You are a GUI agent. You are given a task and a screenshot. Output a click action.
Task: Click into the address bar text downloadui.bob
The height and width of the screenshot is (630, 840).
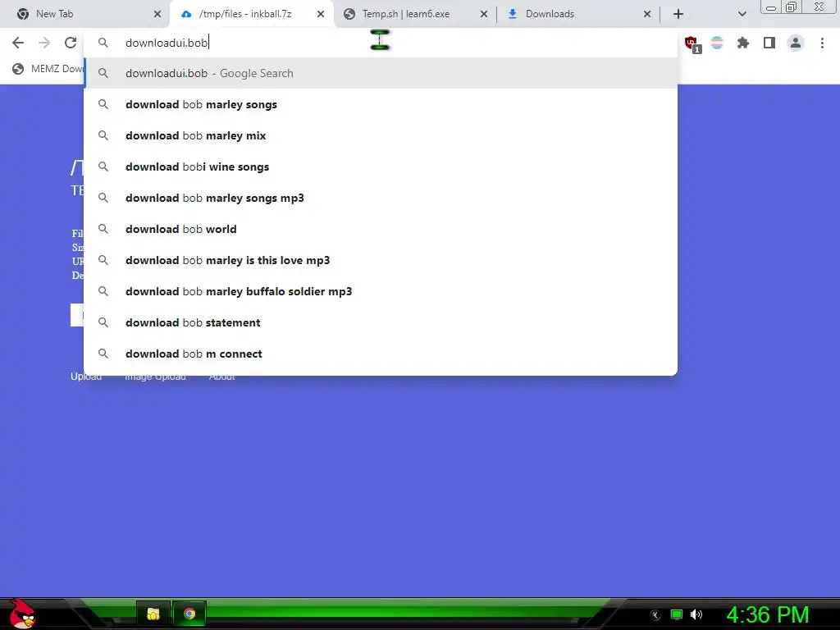pos(166,43)
